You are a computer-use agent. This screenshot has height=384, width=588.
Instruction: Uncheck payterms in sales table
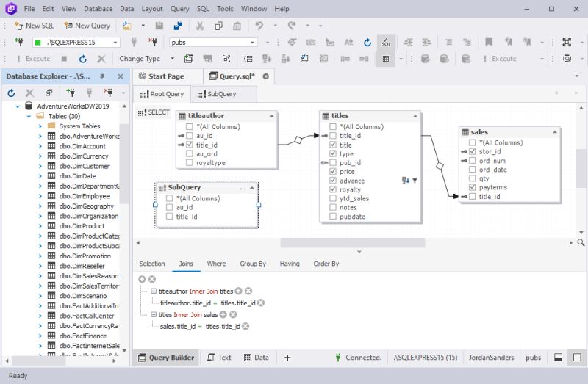click(x=472, y=187)
